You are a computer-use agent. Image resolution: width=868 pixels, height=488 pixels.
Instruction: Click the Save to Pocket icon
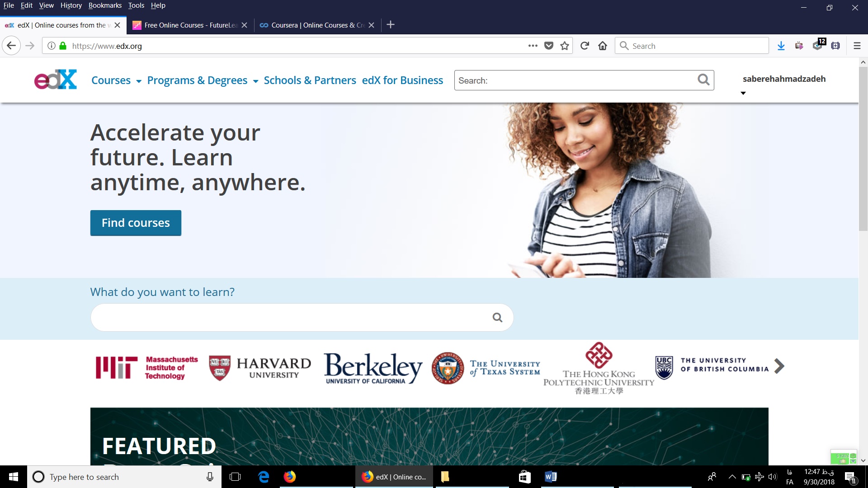pyautogui.click(x=549, y=46)
